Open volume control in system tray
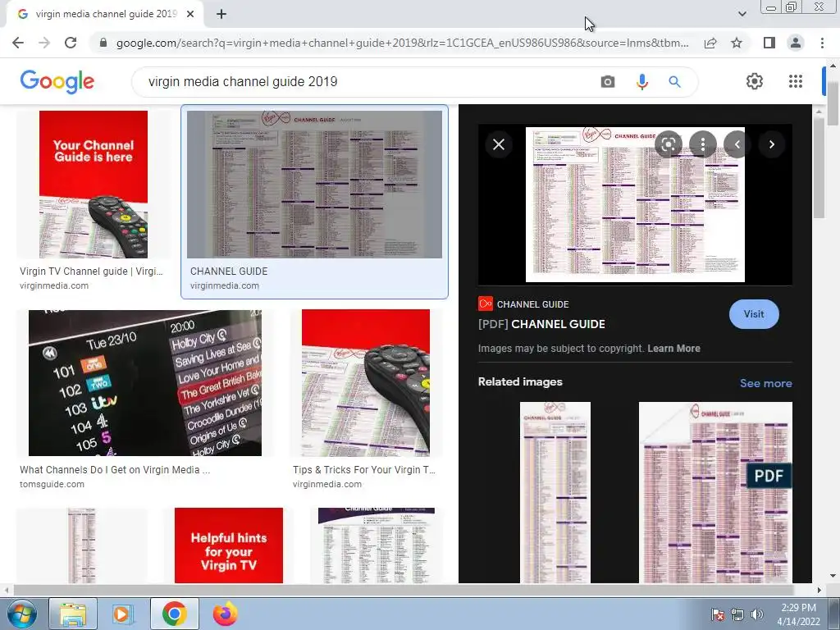Image resolution: width=840 pixels, height=630 pixels. [757, 614]
